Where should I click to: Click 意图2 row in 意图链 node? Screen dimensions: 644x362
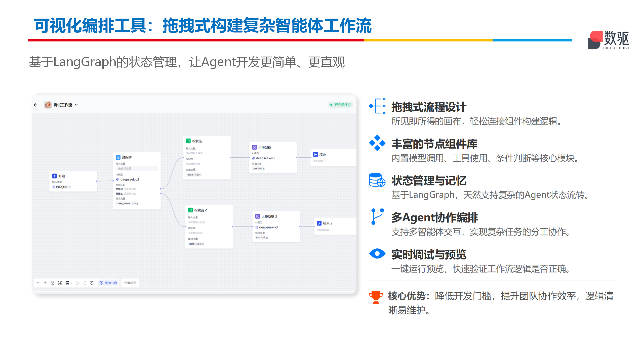tap(126, 194)
